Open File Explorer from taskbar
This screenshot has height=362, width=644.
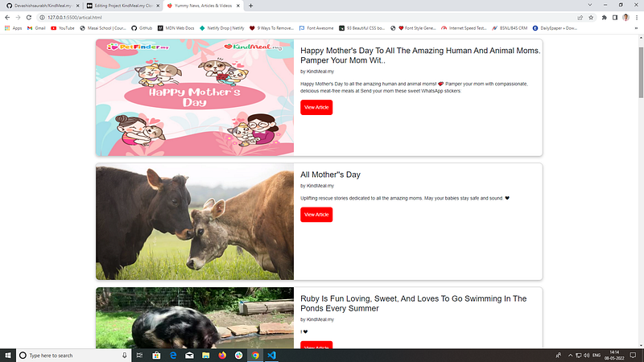coord(206,356)
